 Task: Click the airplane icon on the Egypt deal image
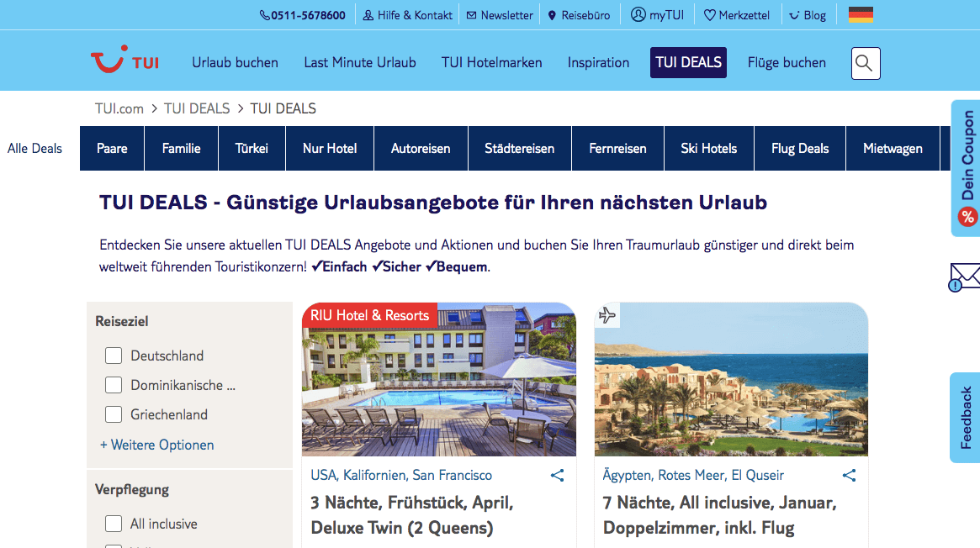pyautogui.click(x=607, y=315)
